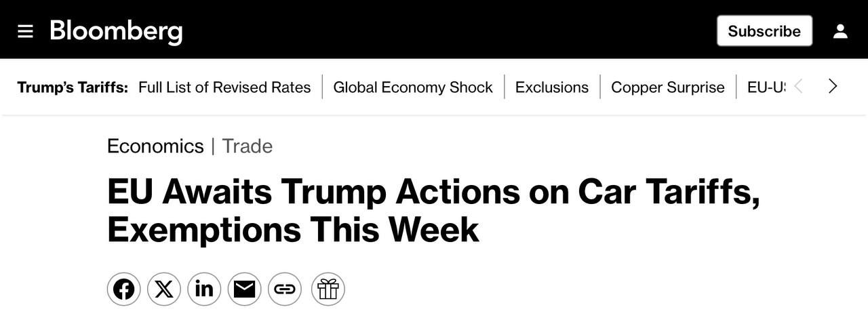
Task: Open the hamburger navigation menu
Action: (x=25, y=31)
